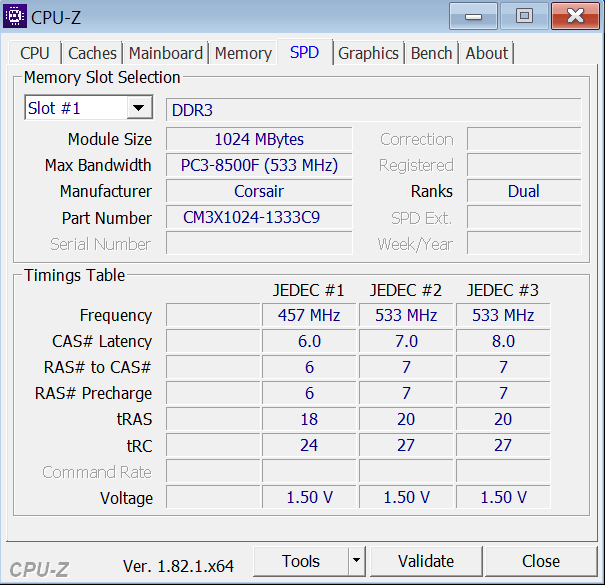Click the Timings Table group title
Image resolution: width=605 pixels, height=585 pixels.
(x=74, y=276)
